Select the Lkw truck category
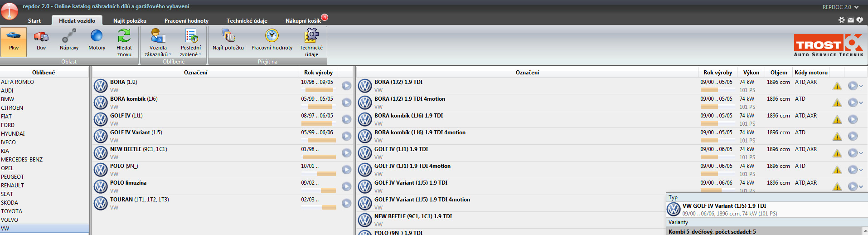Image resolution: width=868 pixels, height=235 pixels. [x=41, y=40]
